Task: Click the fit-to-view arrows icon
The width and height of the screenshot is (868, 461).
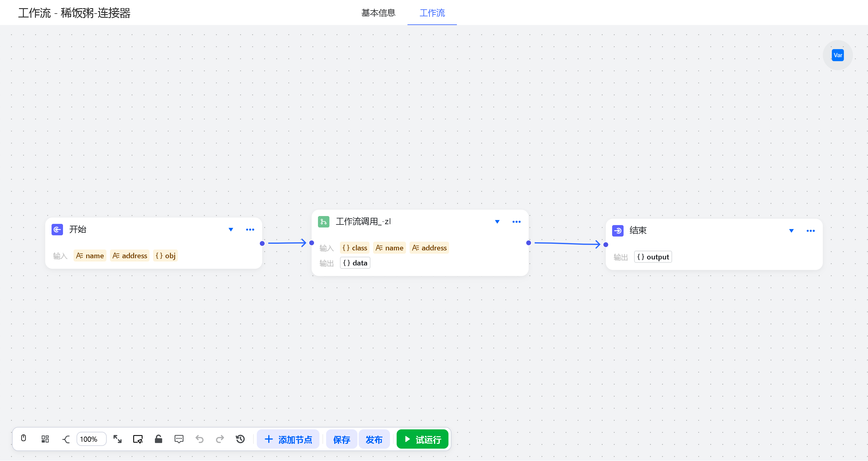Action: (117, 439)
